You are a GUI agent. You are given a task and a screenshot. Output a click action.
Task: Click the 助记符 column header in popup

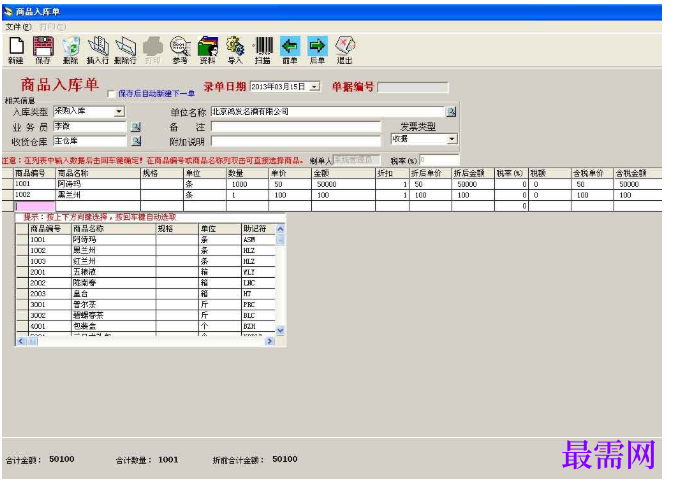point(258,229)
